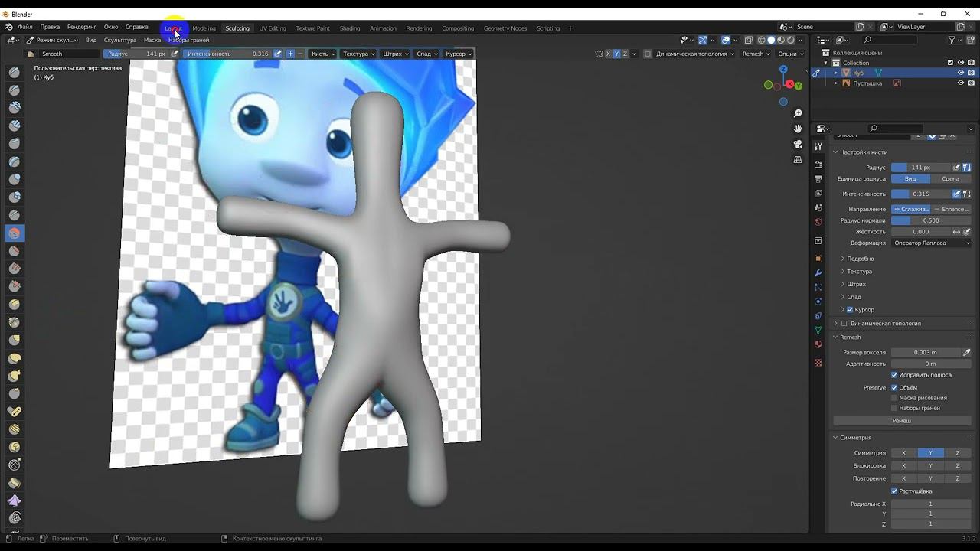Toggle the Растушёвка checkbox
Screen dimensions: 980x551
894,491
